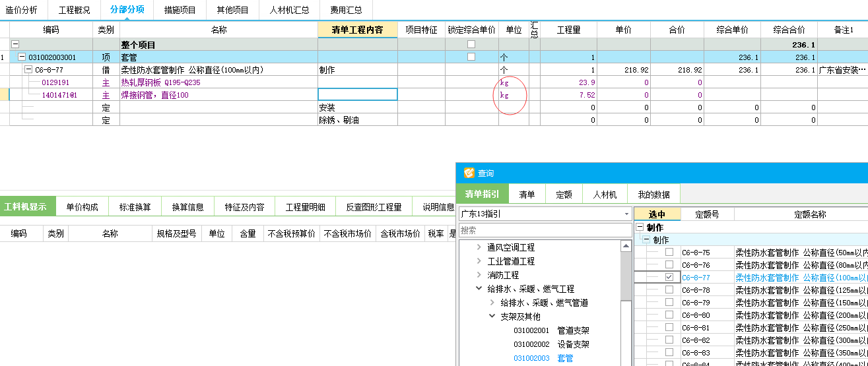The height and width of the screenshot is (366, 868).
Task: Select the 工料机显示 bottom tab
Action: pos(28,207)
